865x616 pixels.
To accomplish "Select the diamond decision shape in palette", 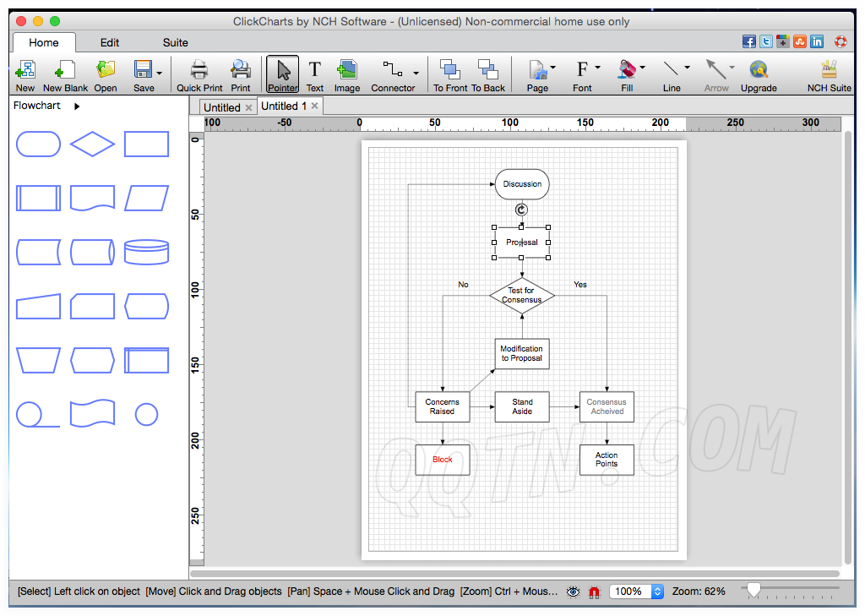I will (92, 144).
